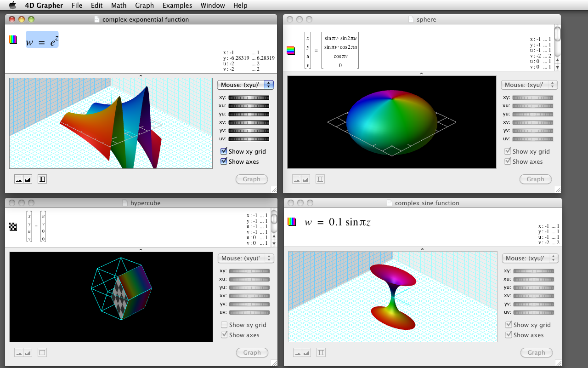
Task: Click the w = 0.1 sin πz equation
Action: 337,222
